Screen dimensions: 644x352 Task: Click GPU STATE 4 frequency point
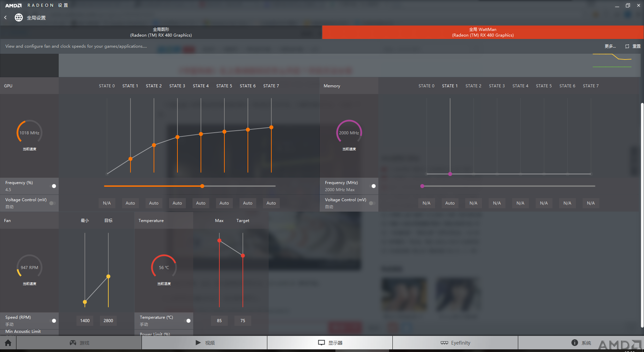point(201,134)
